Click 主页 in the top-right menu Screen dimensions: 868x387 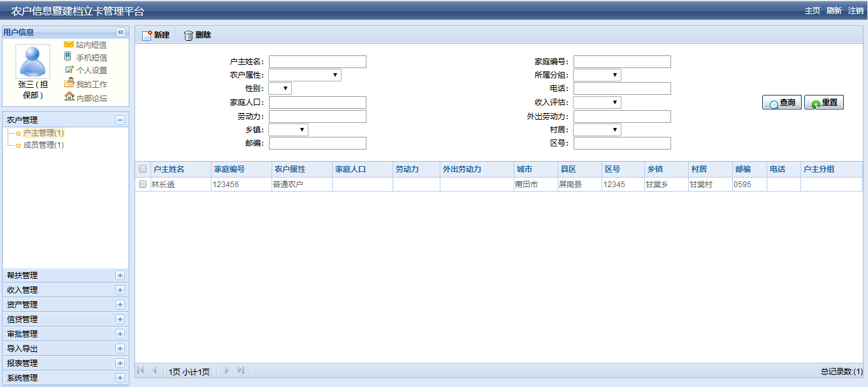[x=812, y=11]
